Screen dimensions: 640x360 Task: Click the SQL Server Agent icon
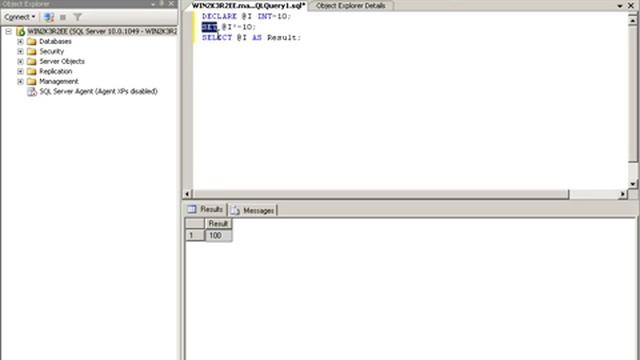click(32, 91)
